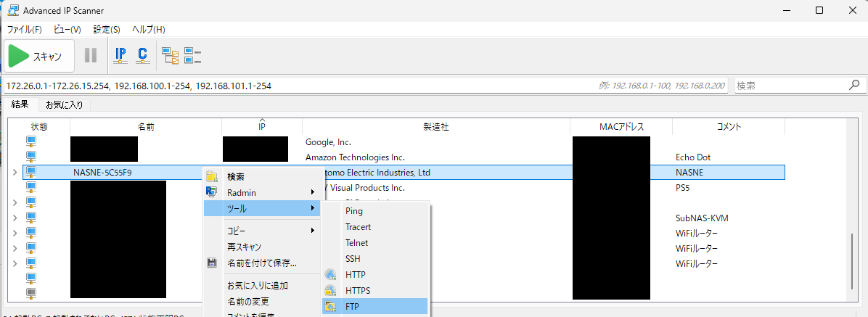The height and width of the screenshot is (317, 868).
Task: Open the ツール submenu
Action: tap(263, 209)
